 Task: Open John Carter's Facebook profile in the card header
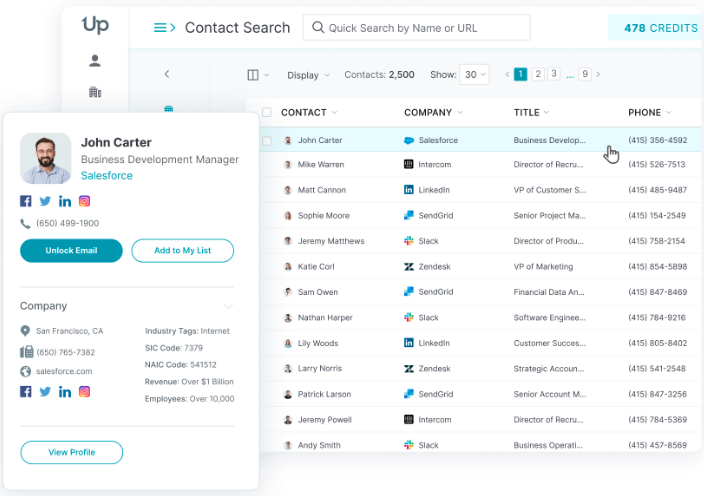pos(26,201)
